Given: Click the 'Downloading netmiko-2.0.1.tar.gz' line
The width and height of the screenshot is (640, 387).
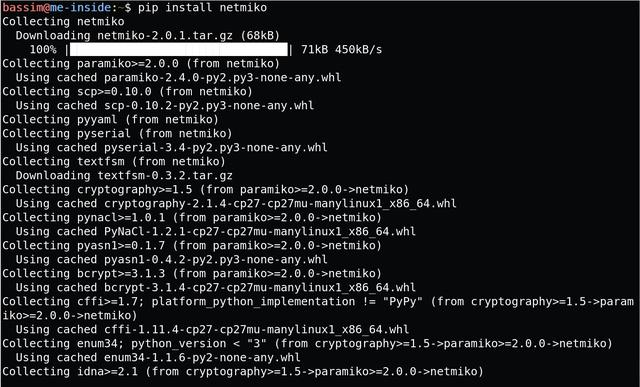Looking at the screenshot, I should (x=148, y=36).
